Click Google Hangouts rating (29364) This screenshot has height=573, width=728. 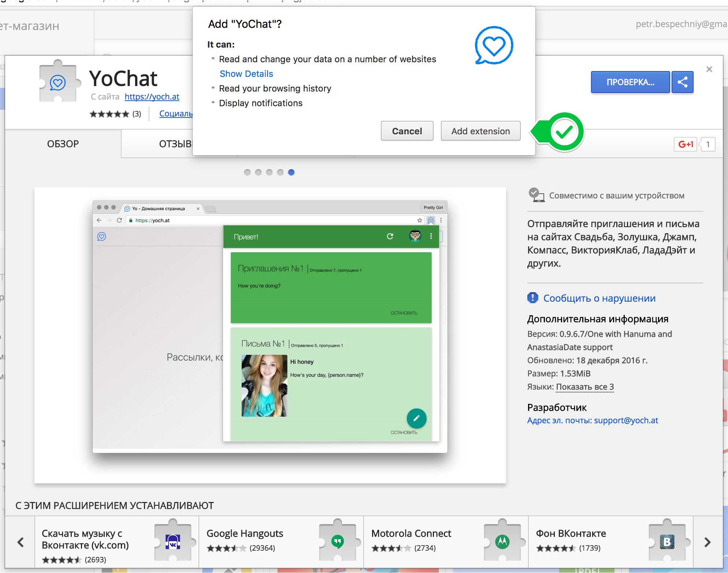241,548
